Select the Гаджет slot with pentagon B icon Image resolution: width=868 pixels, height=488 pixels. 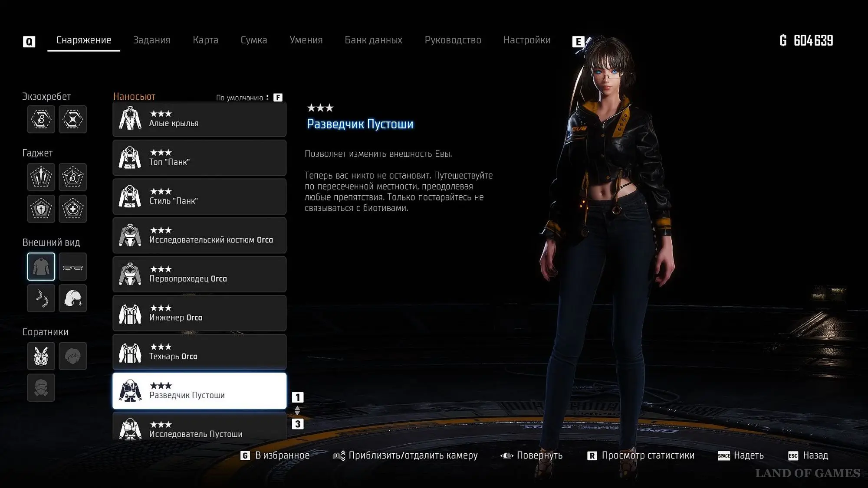72,177
